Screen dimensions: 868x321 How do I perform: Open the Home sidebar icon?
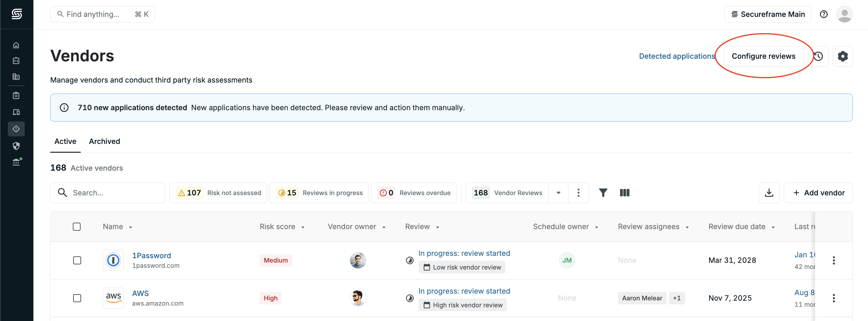pyautogui.click(x=16, y=45)
